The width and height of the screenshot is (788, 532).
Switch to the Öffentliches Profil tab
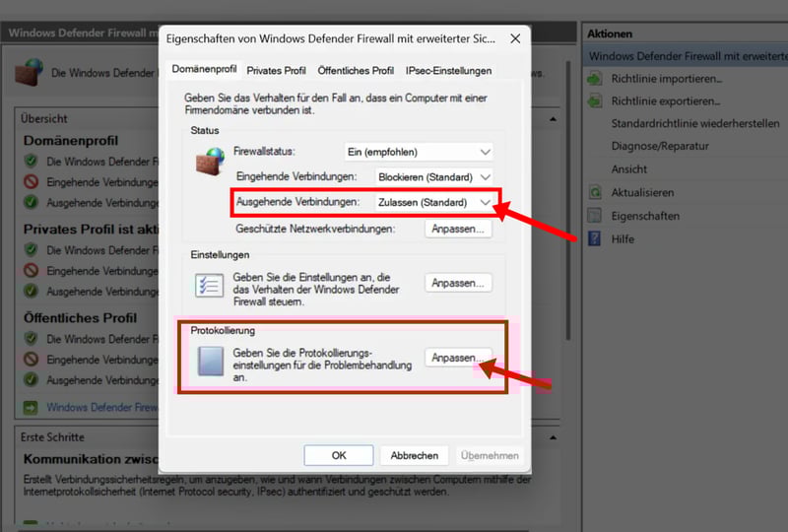pos(356,71)
